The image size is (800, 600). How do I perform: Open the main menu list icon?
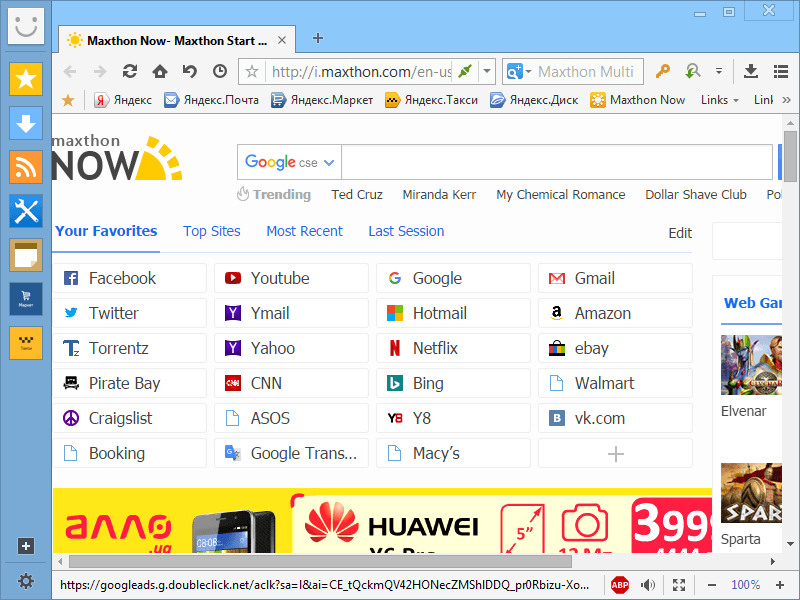[781, 71]
